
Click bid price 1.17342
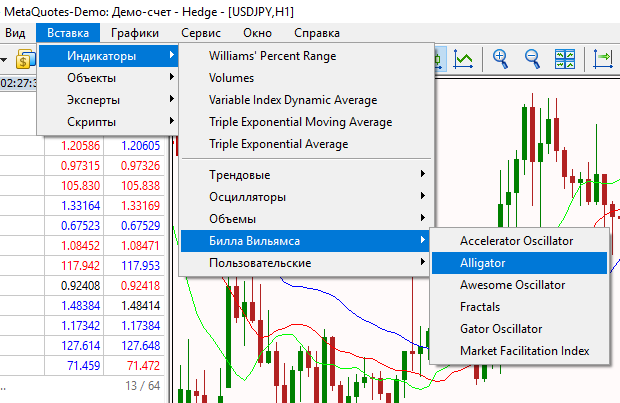tap(80, 325)
